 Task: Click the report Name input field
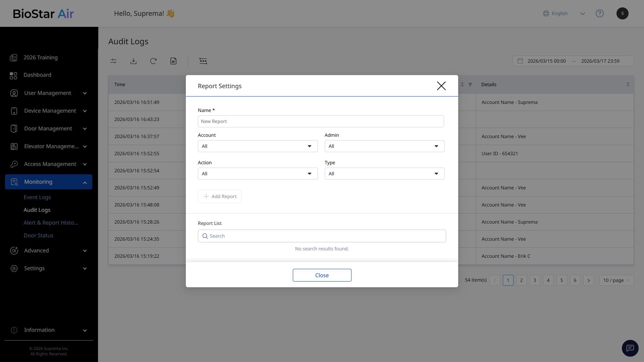(x=321, y=121)
